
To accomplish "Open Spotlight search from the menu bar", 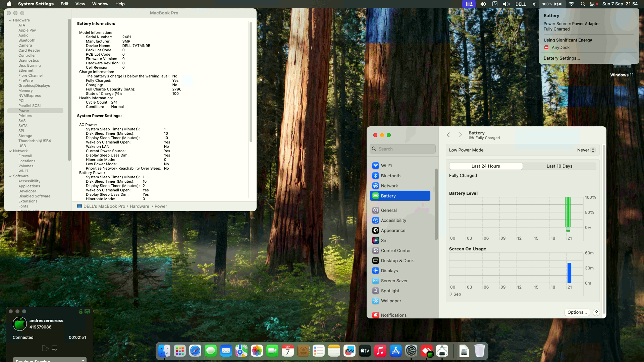I will [583, 4].
